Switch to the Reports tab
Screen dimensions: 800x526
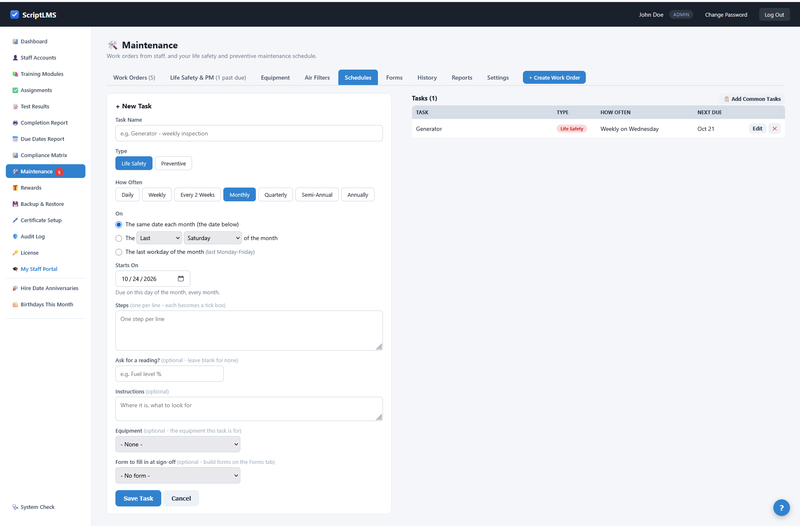[462, 78]
